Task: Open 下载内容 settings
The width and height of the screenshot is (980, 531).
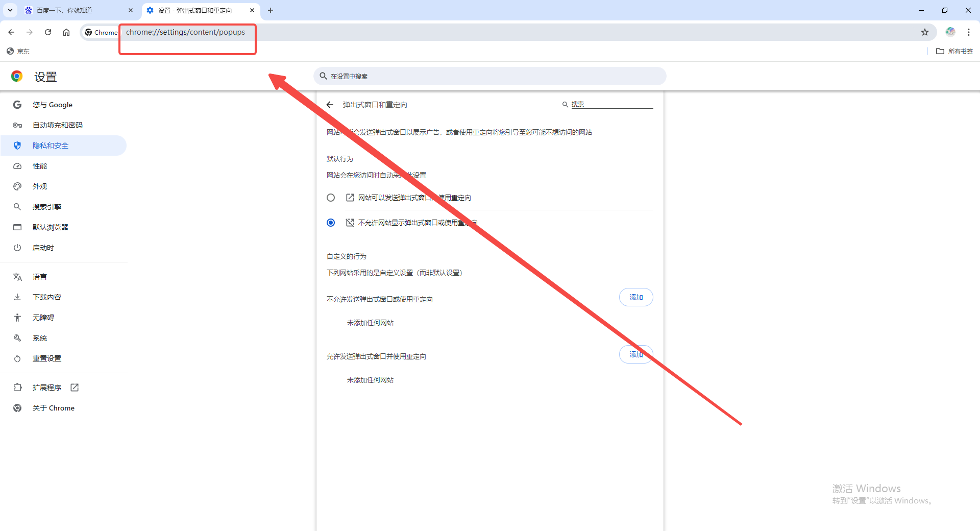Action: (x=63, y=297)
